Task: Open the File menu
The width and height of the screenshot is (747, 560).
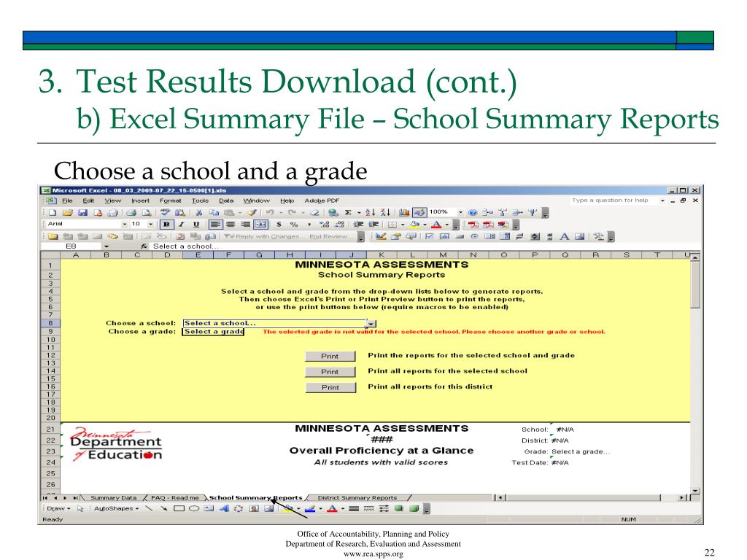Action: click(x=67, y=201)
